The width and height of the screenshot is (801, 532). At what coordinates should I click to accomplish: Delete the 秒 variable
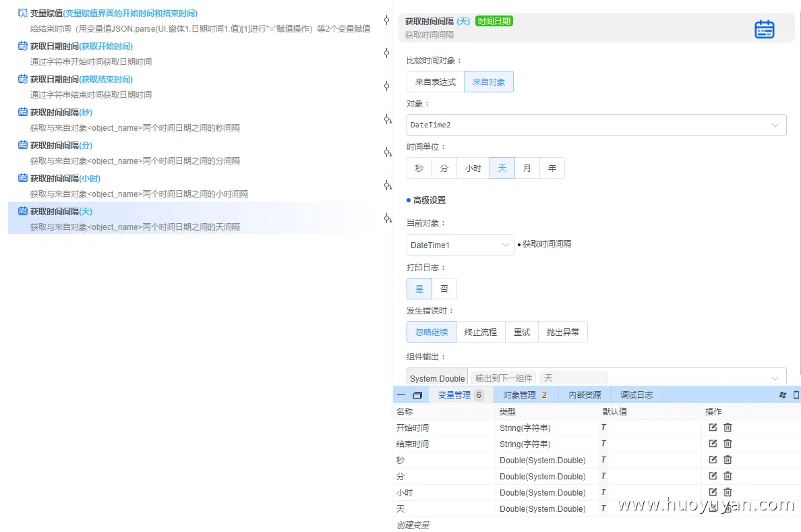[x=728, y=460]
